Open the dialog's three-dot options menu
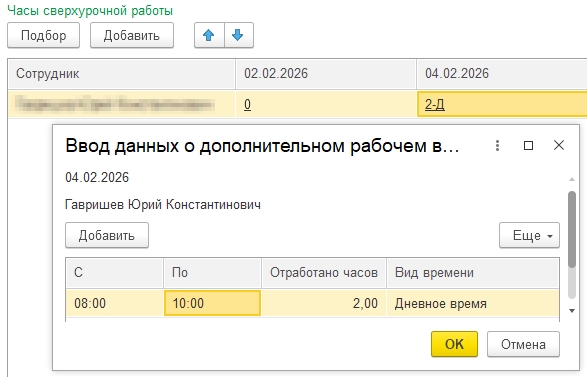This screenshot has height=377, width=587. point(497,145)
